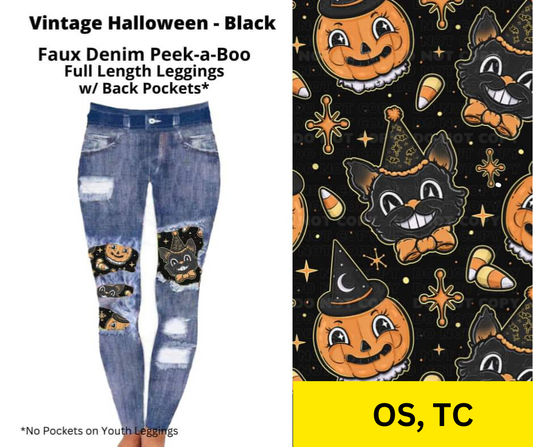The width and height of the screenshot is (533, 447).
Task: Click the double candy corn at right
Action: coord(491,269)
